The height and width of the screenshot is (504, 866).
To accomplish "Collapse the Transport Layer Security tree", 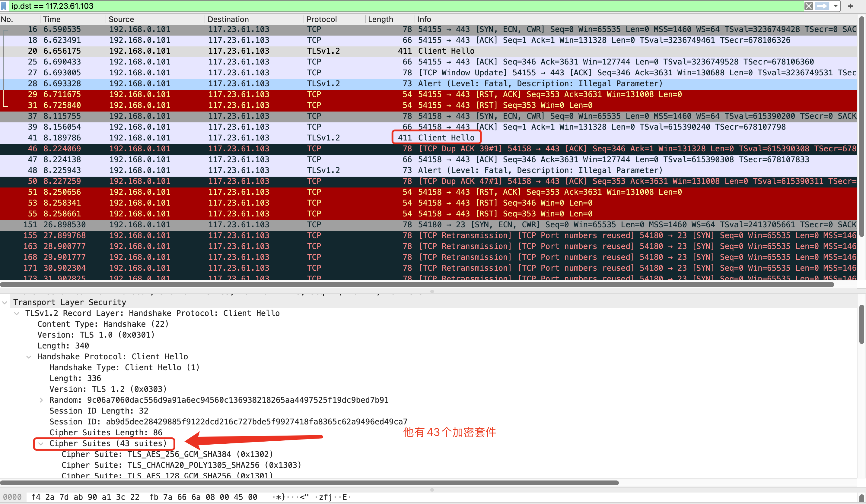I will coord(5,302).
